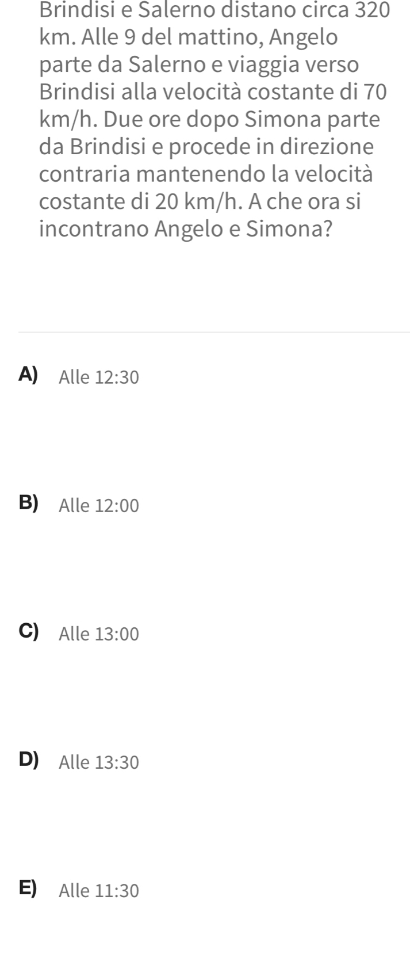Click the bold "C)" letter label
Image resolution: width=410 pixels, height=980 pixels.
click(x=29, y=631)
